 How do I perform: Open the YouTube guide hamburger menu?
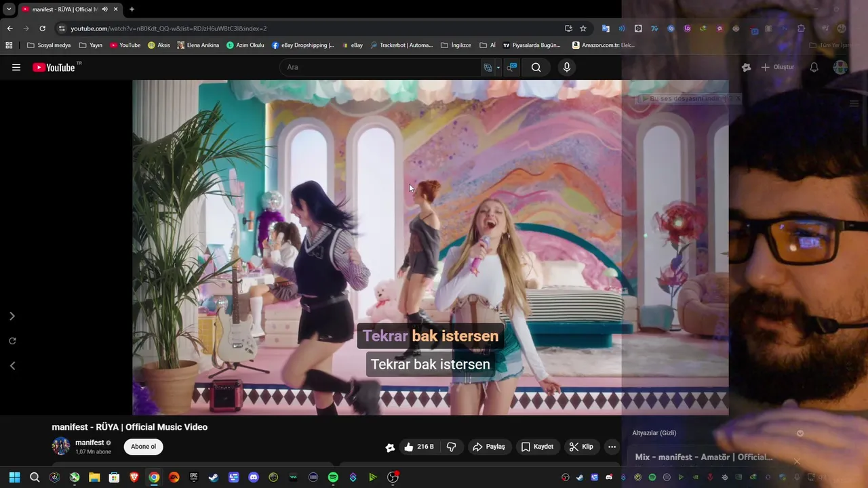click(x=16, y=67)
